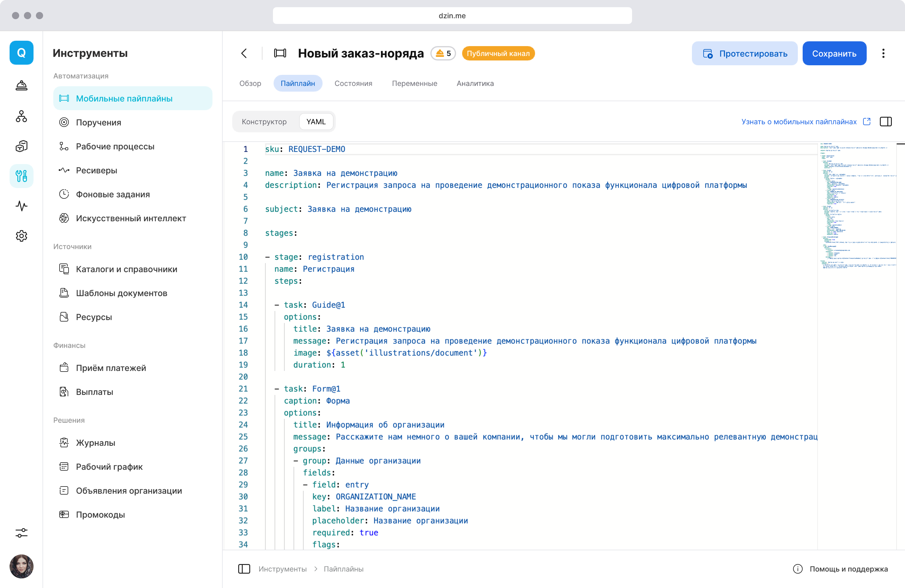The image size is (905, 588).
Task: Switch editor to Конструктор mode
Action: (x=264, y=122)
